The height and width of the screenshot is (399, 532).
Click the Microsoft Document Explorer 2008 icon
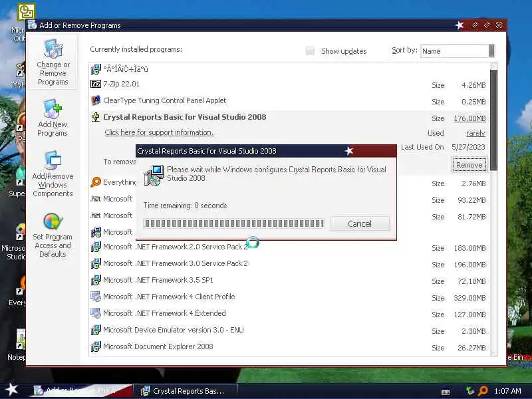click(x=96, y=346)
